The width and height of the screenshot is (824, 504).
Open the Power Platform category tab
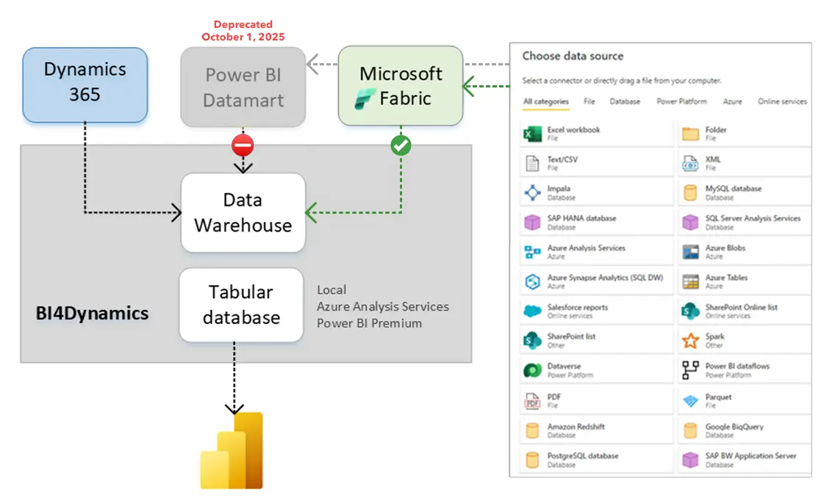[681, 101]
